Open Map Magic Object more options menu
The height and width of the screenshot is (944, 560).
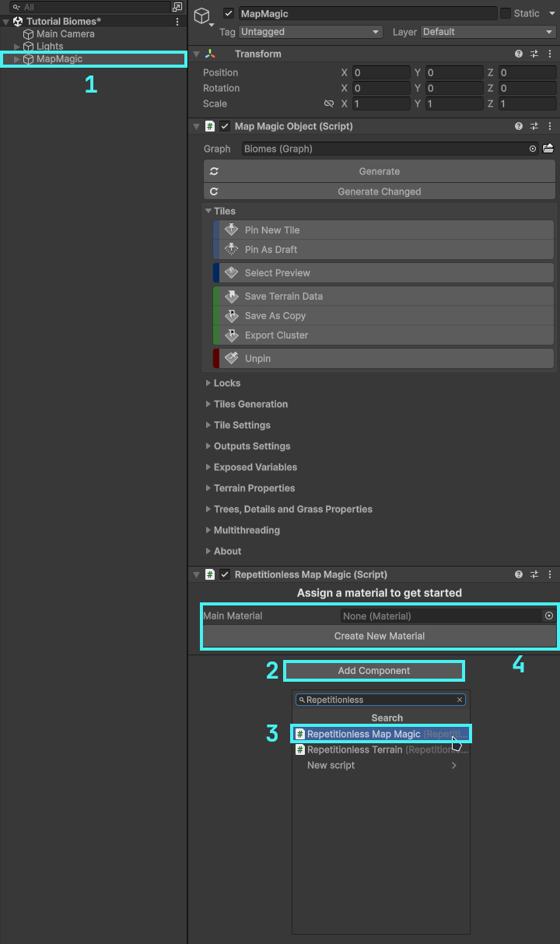tap(550, 126)
